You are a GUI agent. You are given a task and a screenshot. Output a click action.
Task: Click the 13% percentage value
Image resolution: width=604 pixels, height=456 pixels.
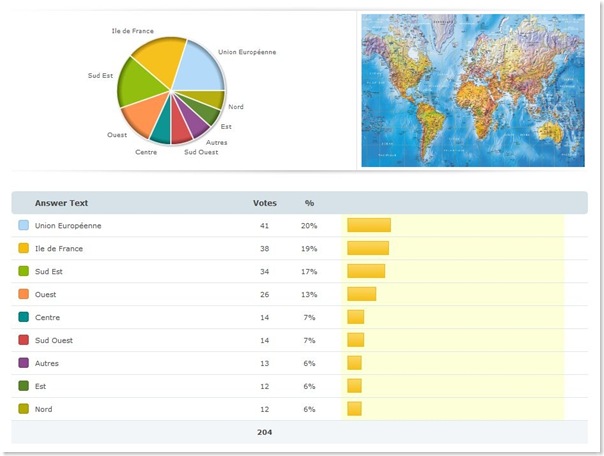309,295
